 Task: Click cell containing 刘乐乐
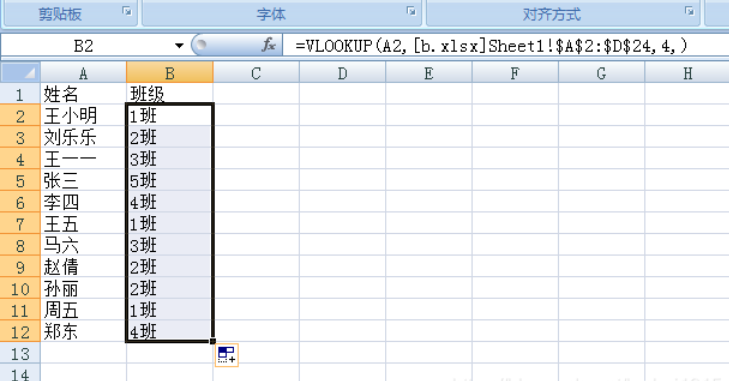(x=83, y=137)
